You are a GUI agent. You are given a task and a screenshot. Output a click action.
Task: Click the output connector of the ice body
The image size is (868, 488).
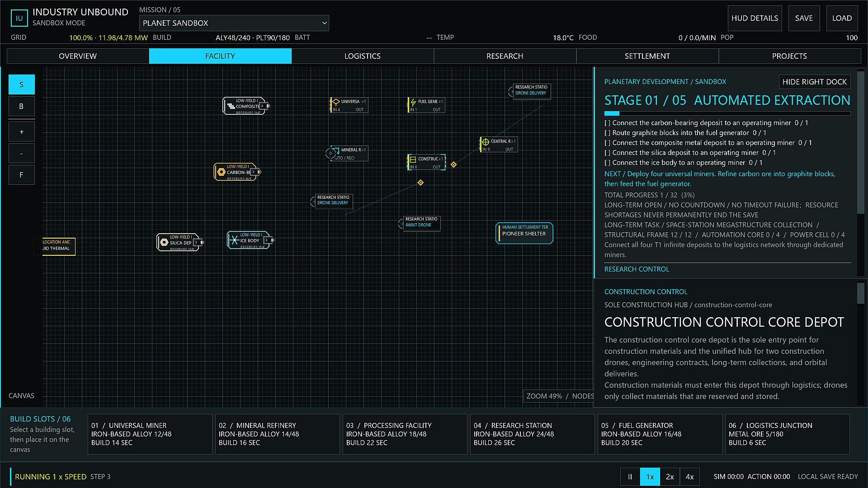(x=273, y=240)
